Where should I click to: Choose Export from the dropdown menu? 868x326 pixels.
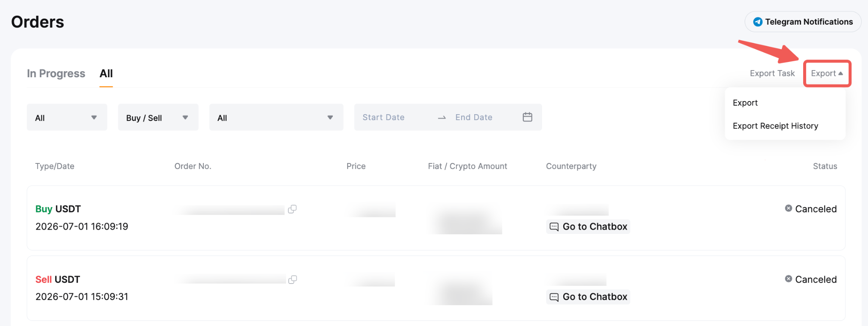pos(745,103)
